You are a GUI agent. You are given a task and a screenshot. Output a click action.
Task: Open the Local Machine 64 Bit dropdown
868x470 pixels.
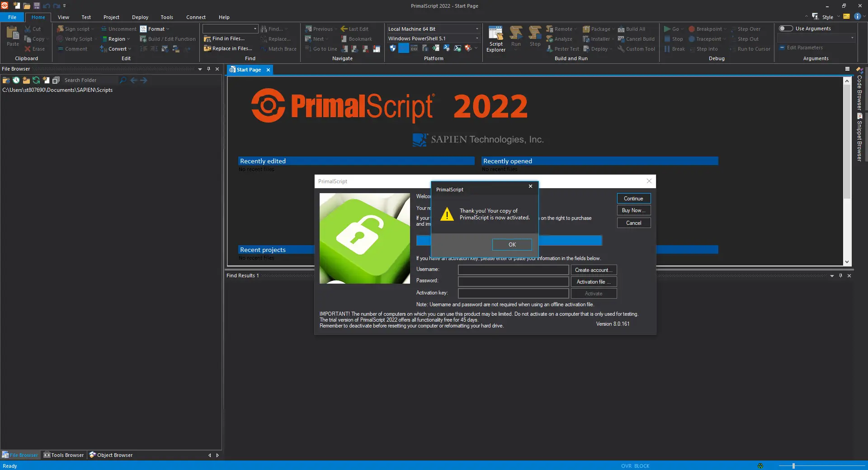tap(477, 29)
